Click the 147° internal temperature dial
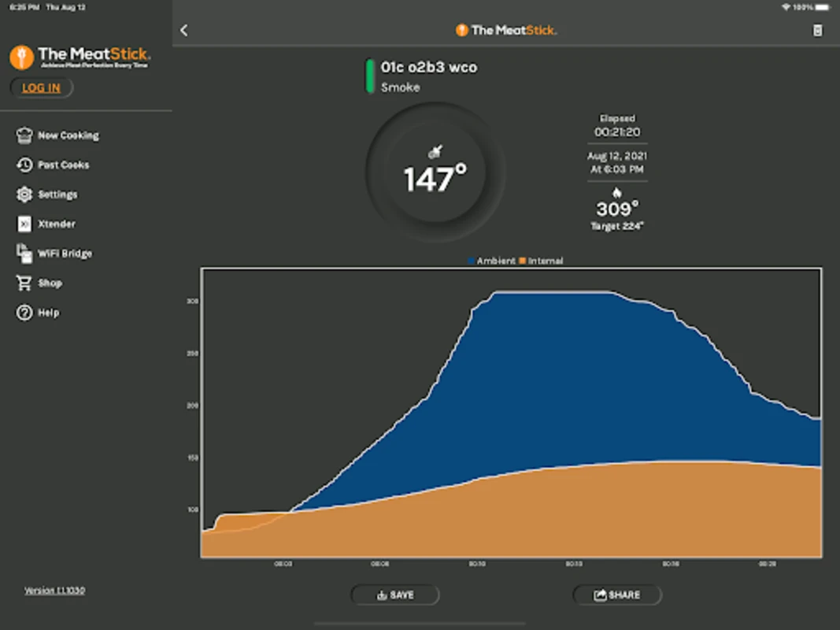This screenshot has width=840, height=630. [x=435, y=172]
